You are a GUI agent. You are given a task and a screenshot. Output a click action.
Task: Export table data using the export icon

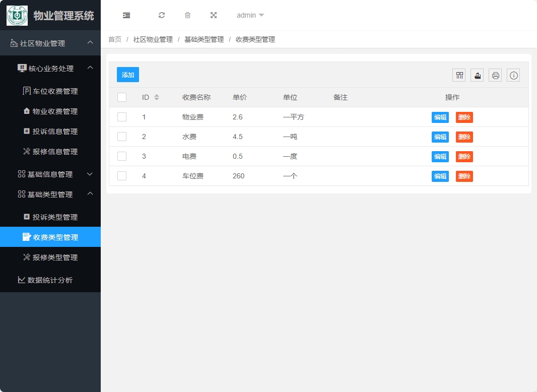click(x=477, y=75)
